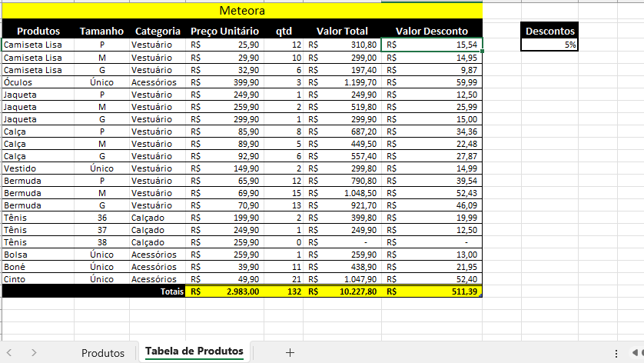Select Acessórios category in Boné row
The width and height of the screenshot is (644, 363).
pyautogui.click(x=158, y=267)
